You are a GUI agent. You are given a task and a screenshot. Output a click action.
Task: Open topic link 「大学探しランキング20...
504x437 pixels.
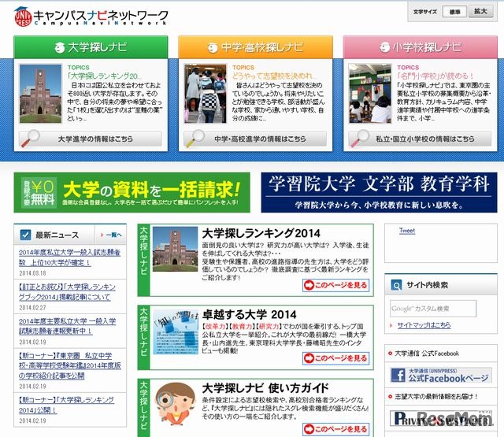click(104, 76)
